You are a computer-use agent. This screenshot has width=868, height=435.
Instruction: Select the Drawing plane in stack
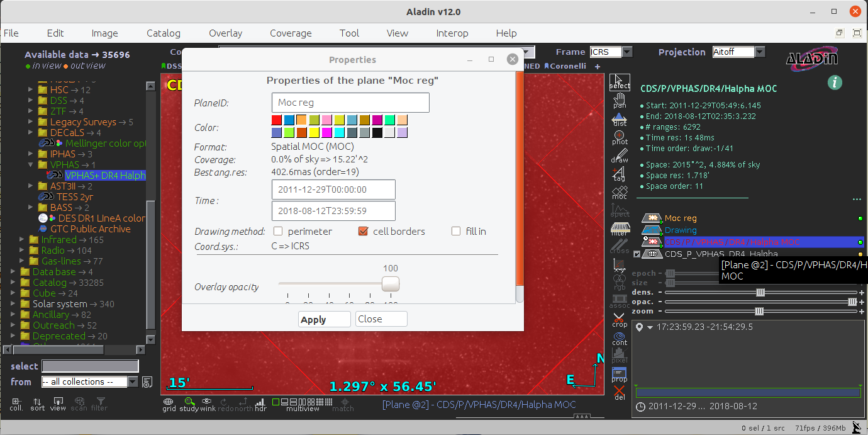pyautogui.click(x=681, y=230)
